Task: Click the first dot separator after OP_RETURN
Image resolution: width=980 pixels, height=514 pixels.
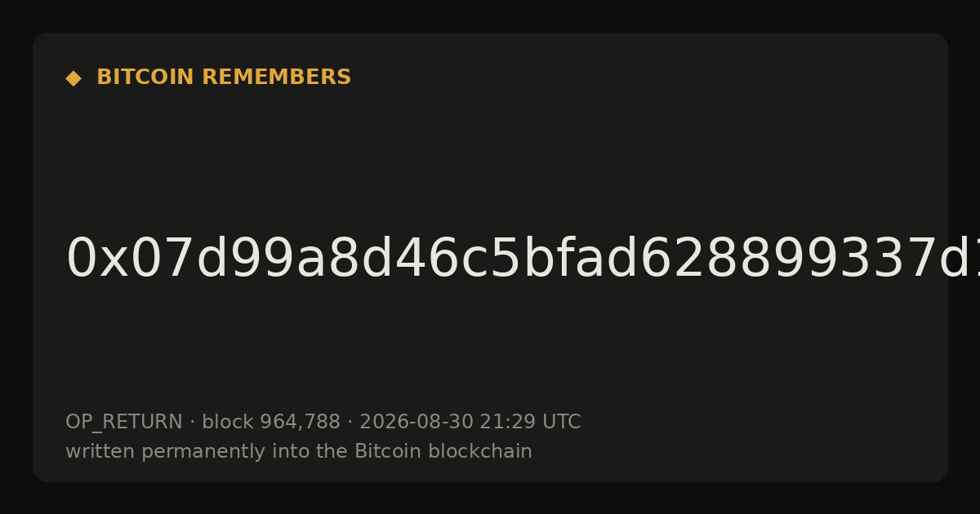Action: [x=192, y=423]
